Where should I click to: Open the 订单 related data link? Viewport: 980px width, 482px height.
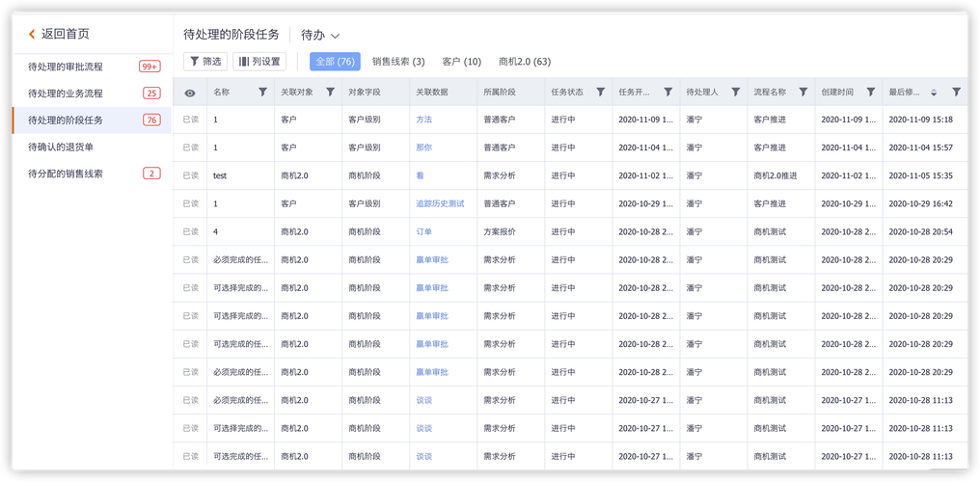click(423, 231)
